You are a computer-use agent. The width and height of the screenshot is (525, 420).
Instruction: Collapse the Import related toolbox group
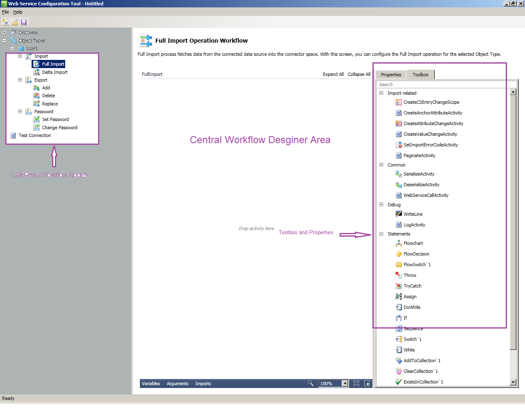(381, 93)
